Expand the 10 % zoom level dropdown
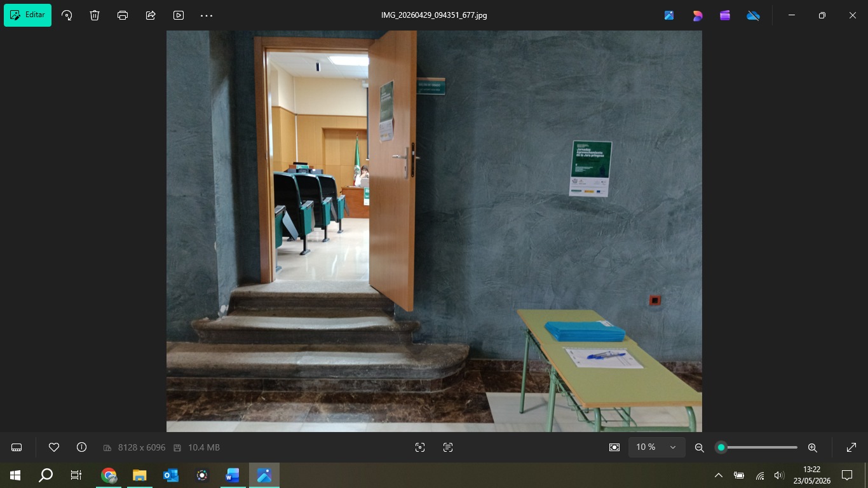Image resolution: width=868 pixels, height=488 pixels. click(656, 447)
